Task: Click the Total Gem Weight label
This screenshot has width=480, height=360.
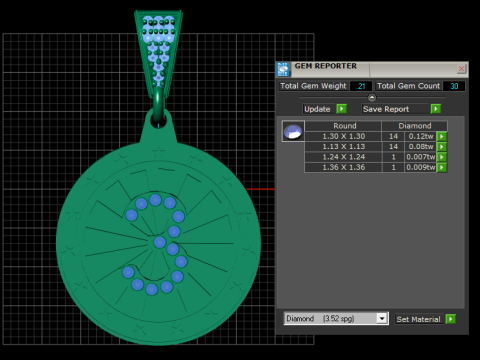Action: [x=313, y=86]
